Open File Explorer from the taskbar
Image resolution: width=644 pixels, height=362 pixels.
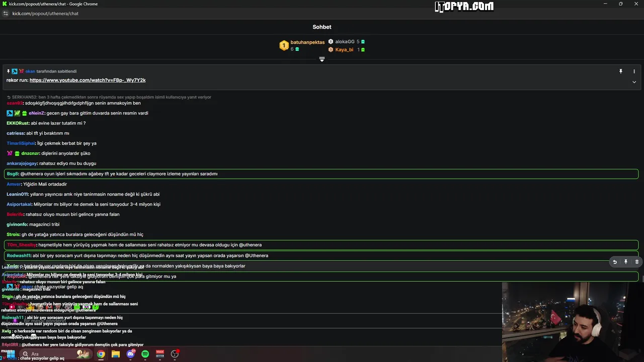[116, 354]
